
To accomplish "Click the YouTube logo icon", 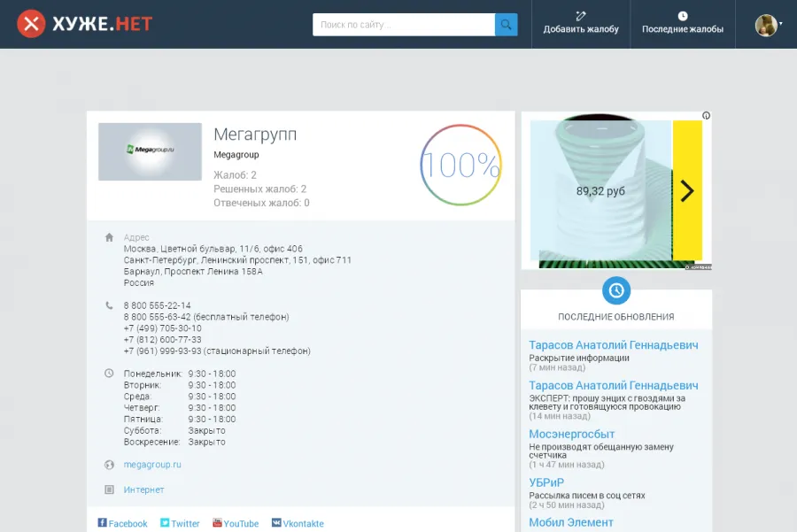I will point(217,522).
